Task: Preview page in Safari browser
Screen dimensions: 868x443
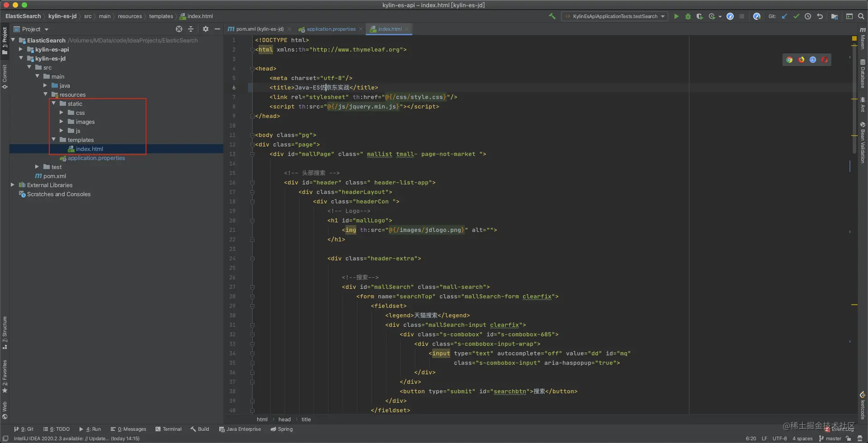Action: click(813, 60)
